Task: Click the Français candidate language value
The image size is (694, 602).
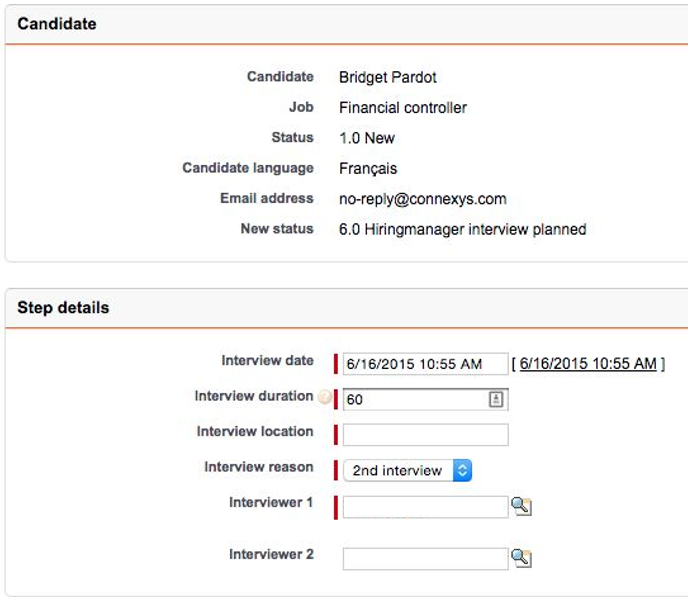Action: pyautogui.click(x=368, y=169)
